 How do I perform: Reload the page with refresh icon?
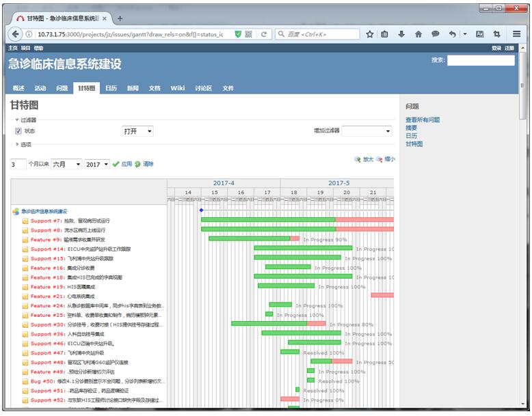click(263, 34)
